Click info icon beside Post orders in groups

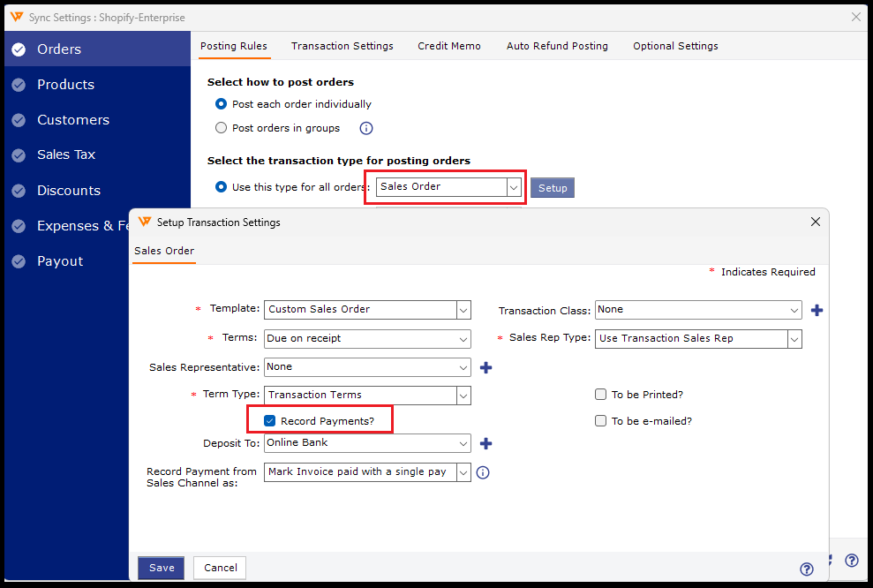coord(366,128)
